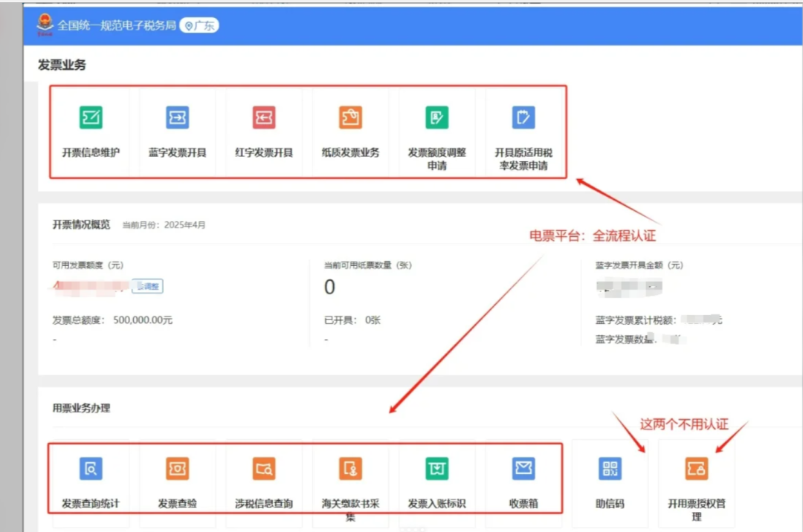
Task: Open 红字发票开具 icon
Action: point(263,117)
